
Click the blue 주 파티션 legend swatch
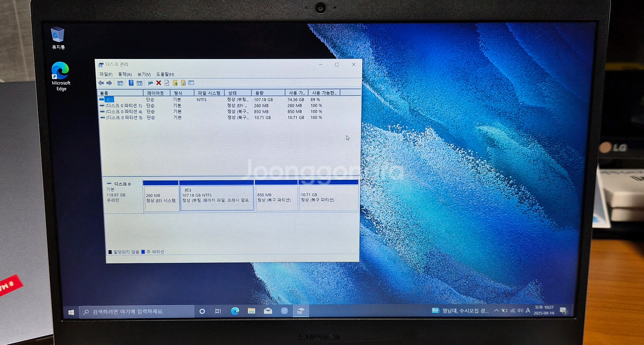pyautogui.click(x=143, y=252)
